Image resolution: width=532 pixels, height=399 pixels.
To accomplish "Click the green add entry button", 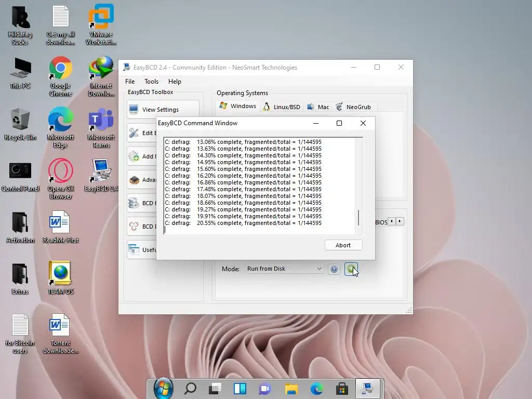I will (x=351, y=269).
